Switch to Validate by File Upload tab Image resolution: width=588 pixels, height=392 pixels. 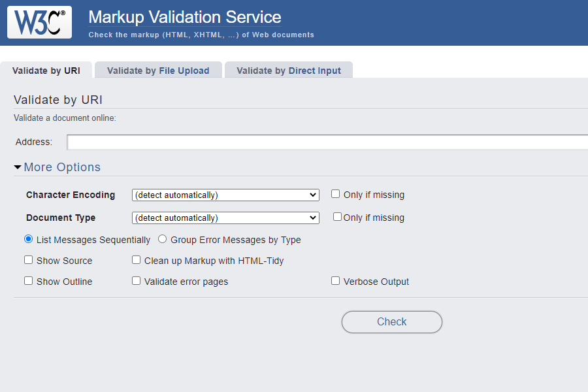pyautogui.click(x=158, y=71)
